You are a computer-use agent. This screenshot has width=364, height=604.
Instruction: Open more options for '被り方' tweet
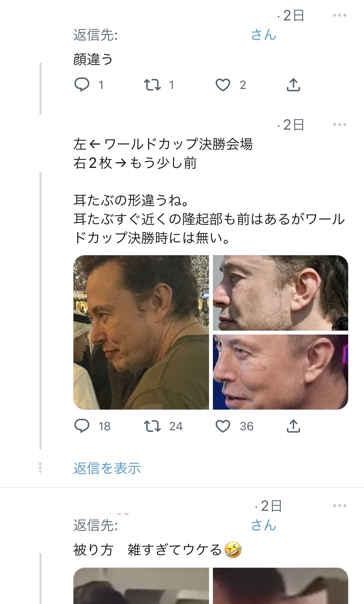coord(339,506)
